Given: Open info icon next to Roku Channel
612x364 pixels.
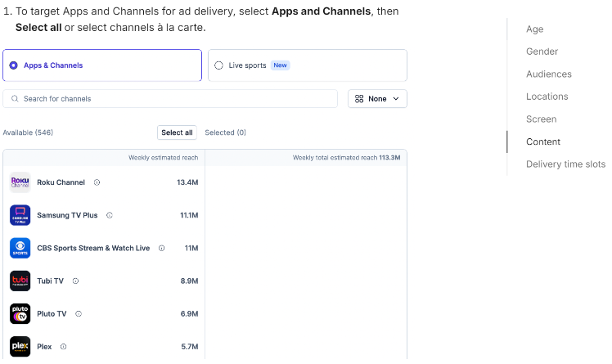Looking at the screenshot, I should (97, 182).
